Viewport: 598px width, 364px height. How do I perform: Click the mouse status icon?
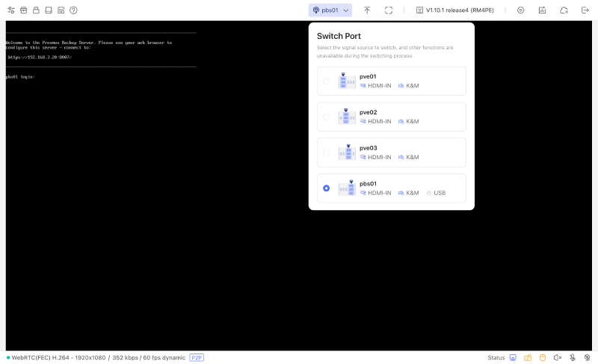[543, 357]
